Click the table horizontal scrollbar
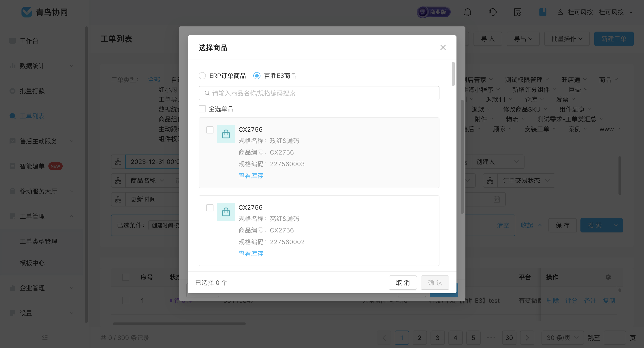The image size is (644, 348). [x=179, y=324]
